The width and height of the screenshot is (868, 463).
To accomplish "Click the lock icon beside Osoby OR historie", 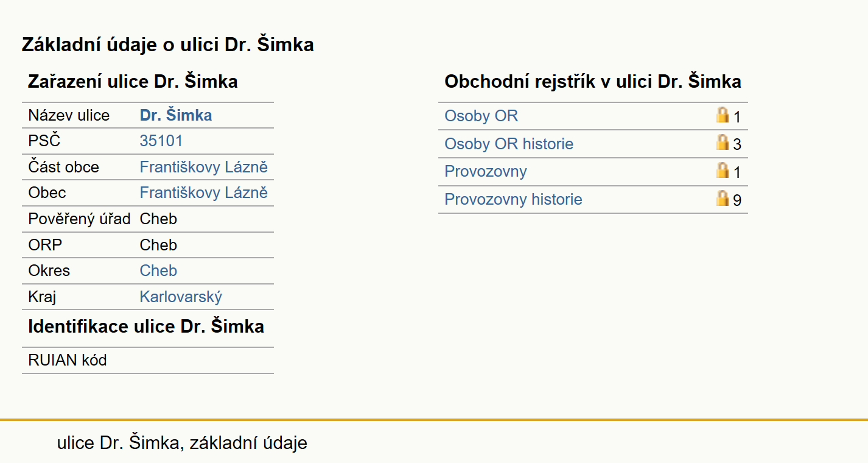I will (723, 143).
